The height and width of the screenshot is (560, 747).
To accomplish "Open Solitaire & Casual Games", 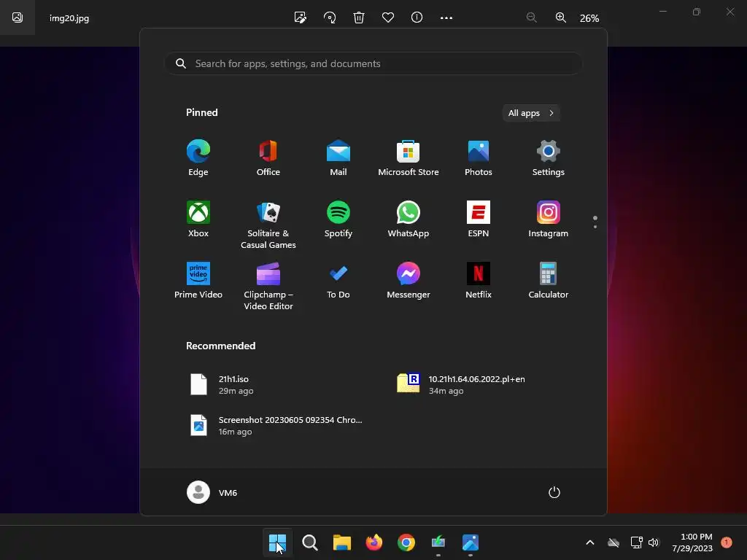I will point(268,225).
